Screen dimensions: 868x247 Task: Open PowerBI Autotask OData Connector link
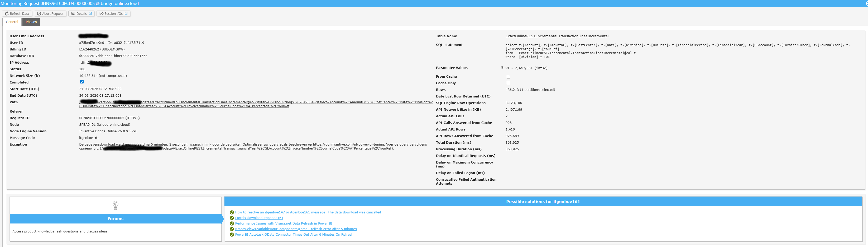(294, 235)
